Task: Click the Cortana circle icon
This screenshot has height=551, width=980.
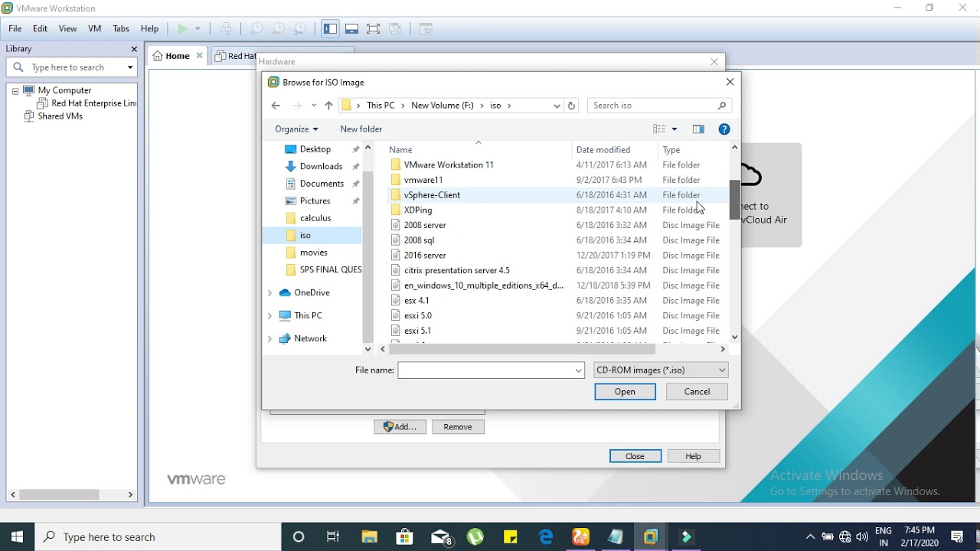Action: [299, 537]
